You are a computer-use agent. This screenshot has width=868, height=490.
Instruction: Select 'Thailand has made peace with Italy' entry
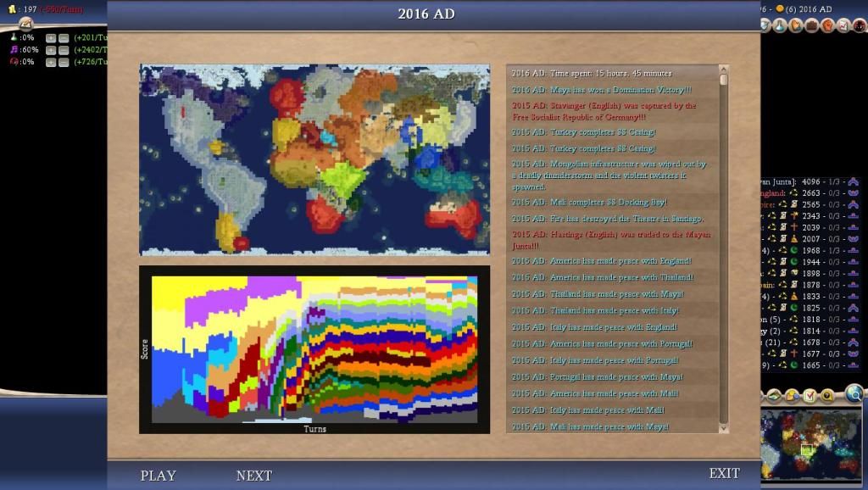[x=612, y=310]
